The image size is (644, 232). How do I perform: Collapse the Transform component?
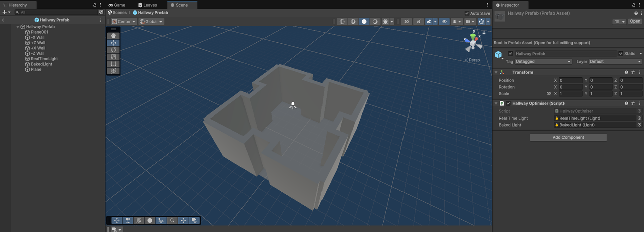click(496, 72)
